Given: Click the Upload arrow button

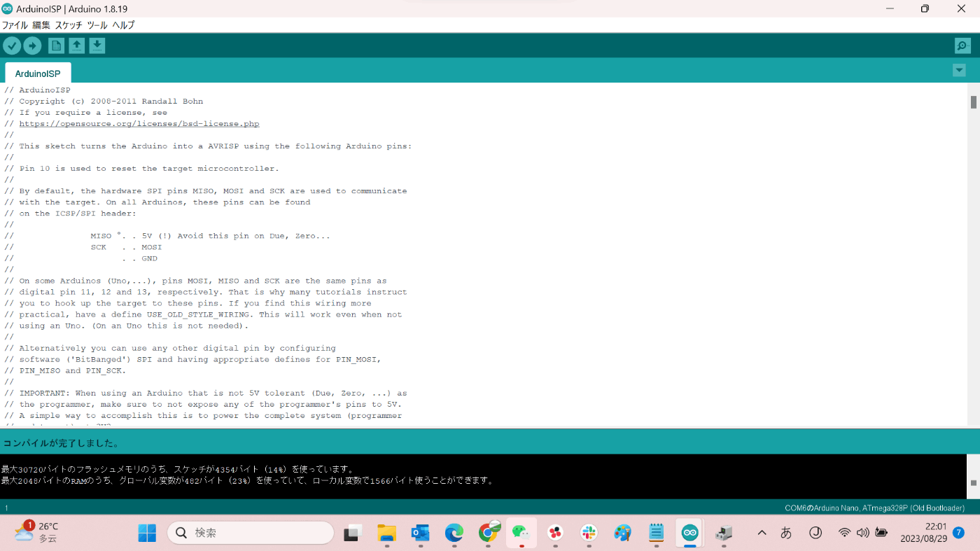Looking at the screenshot, I should [x=32, y=46].
